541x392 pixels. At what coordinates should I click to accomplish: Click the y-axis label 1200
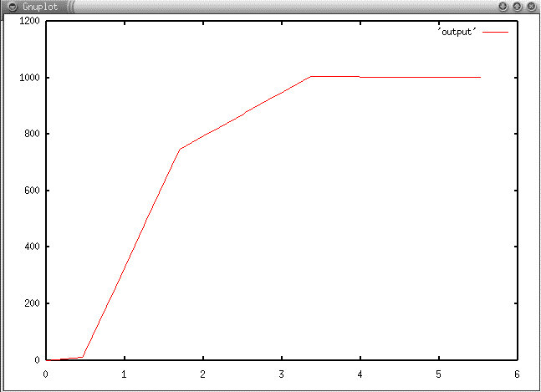tap(29, 21)
